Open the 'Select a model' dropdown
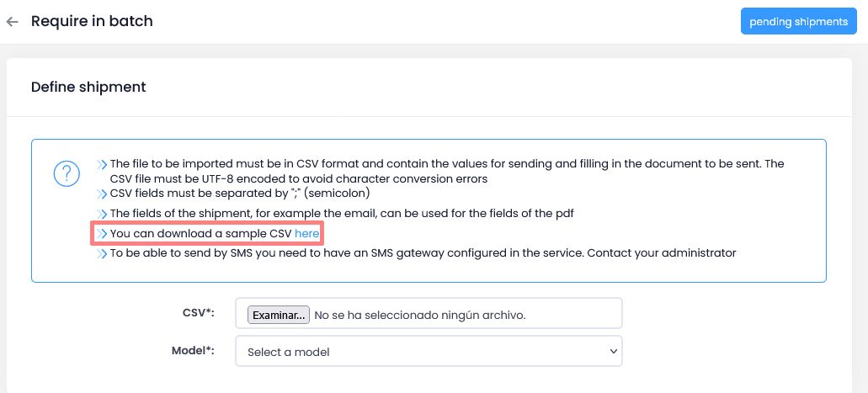 [429, 352]
